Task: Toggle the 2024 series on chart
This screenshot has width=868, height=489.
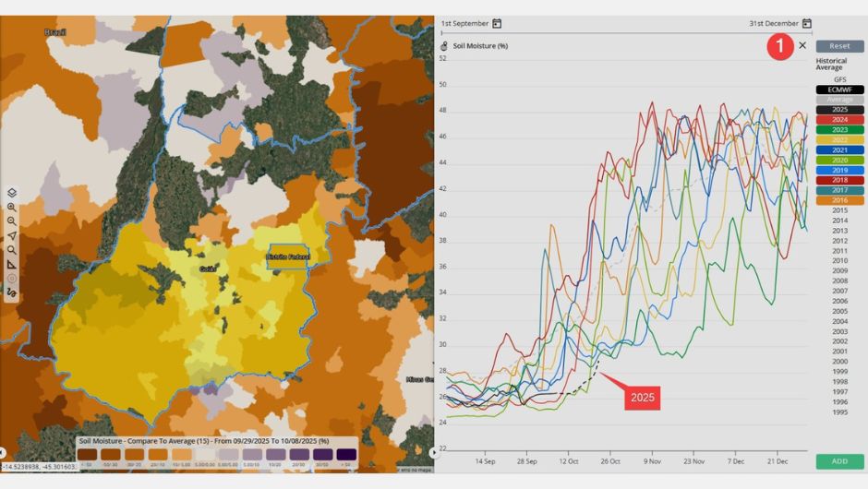Action: pyautogui.click(x=839, y=120)
